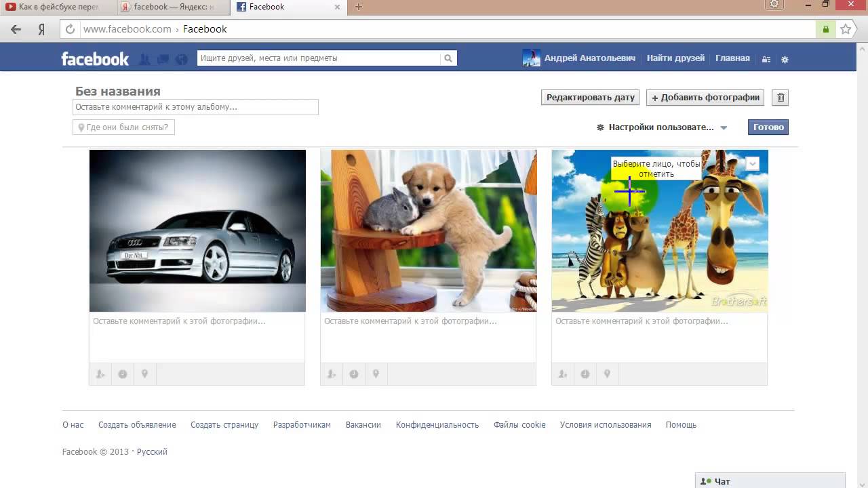Screen dimensions: 868x488
Task: Set date clock icon under puppy photo
Action: pyautogui.click(x=354, y=373)
